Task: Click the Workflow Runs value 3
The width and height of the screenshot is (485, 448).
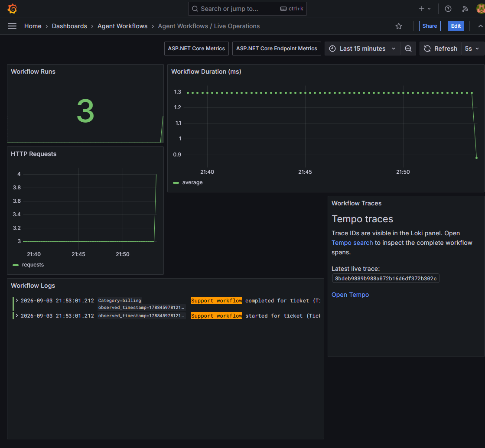Action: [x=85, y=110]
